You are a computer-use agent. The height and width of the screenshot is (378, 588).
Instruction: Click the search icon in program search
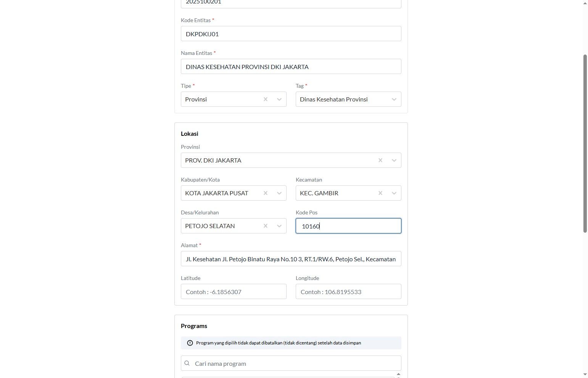coord(187,363)
